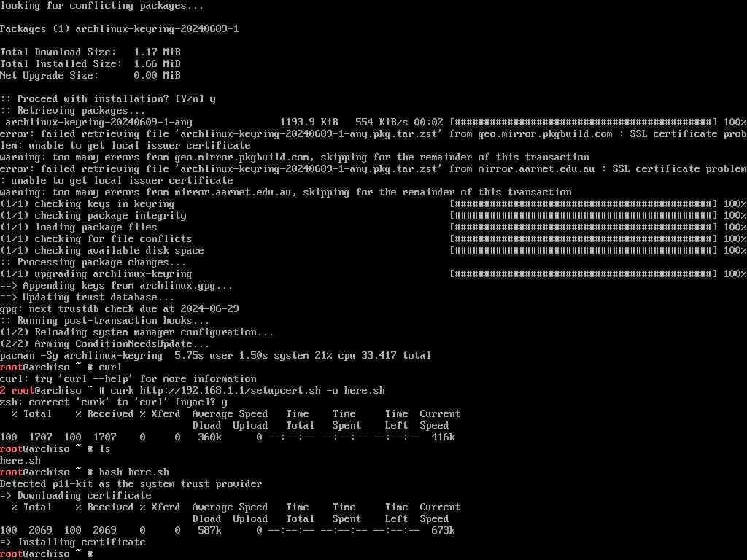Click the ':: Running post-transaction hooks...' line
The image size is (747, 560).
pos(105,321)
